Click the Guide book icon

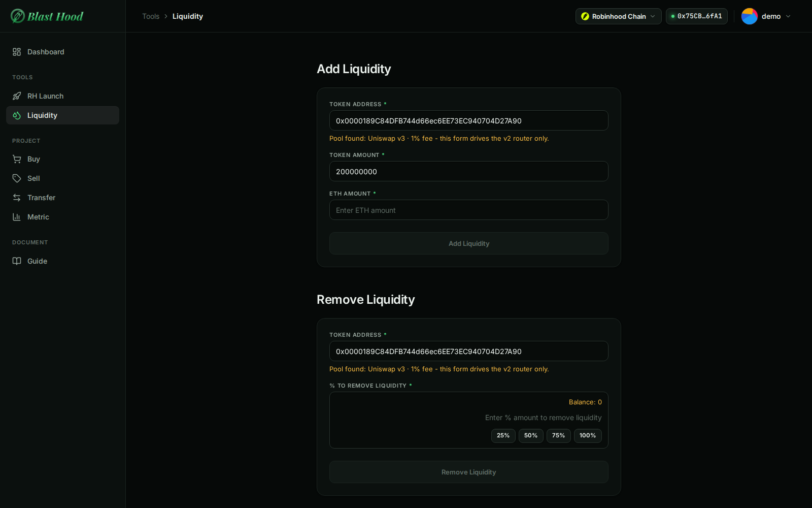click(17, 261)
